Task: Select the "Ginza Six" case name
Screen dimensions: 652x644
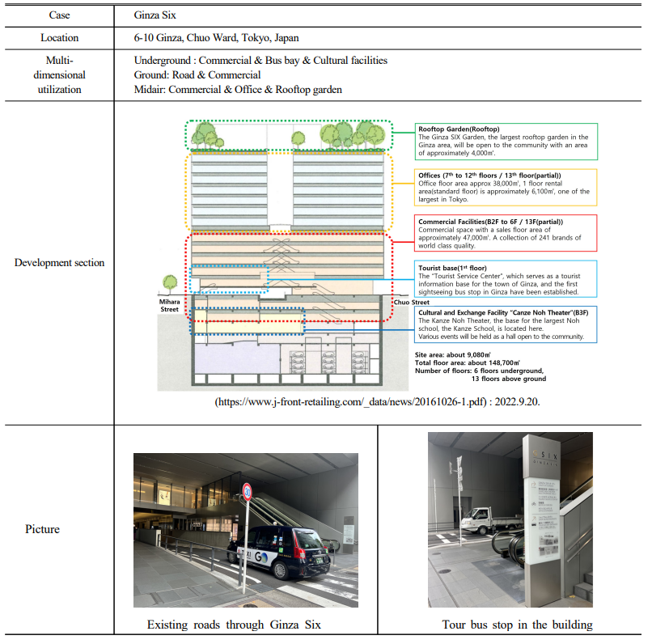Action: [155, 15]
